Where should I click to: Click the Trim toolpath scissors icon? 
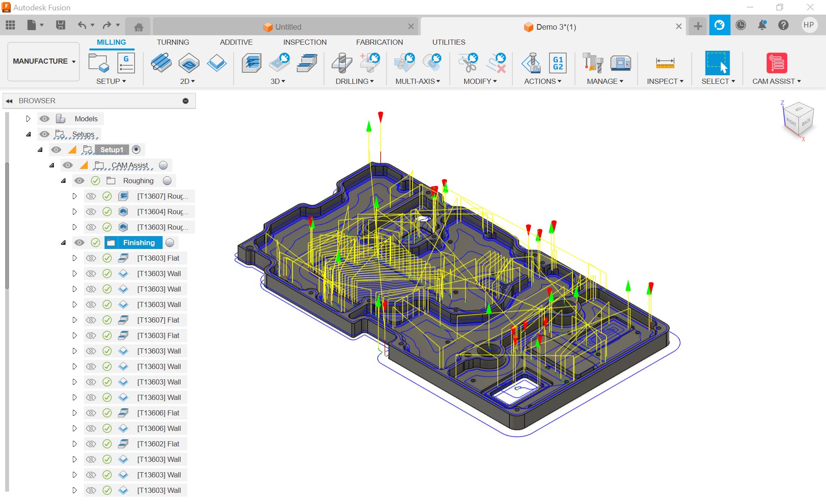[468, 63]
